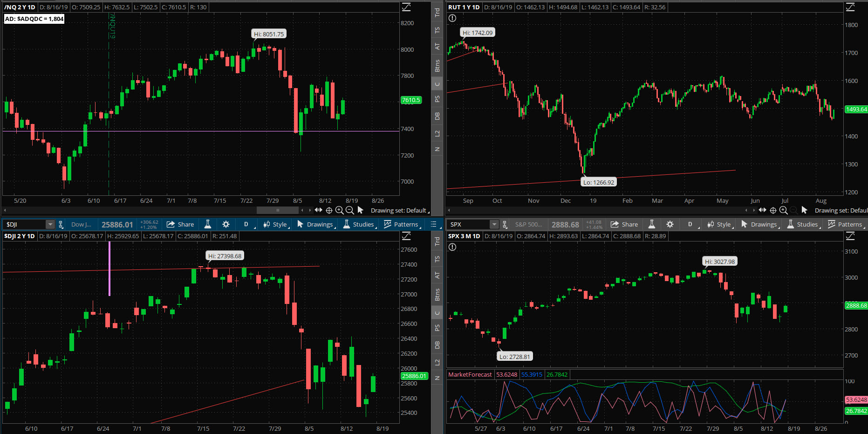Screen dimensions: 868x434
Task: Click the alert exclamation icon on RUT chart
Action: pyautogui.click(x=452, y=18)
